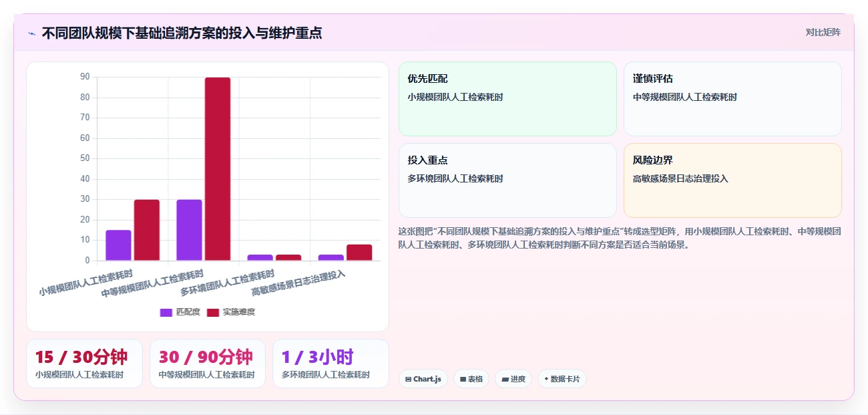Open the 优先匹配 matrix card
This screenshot has height=415, width=868.
pos(507,99)
